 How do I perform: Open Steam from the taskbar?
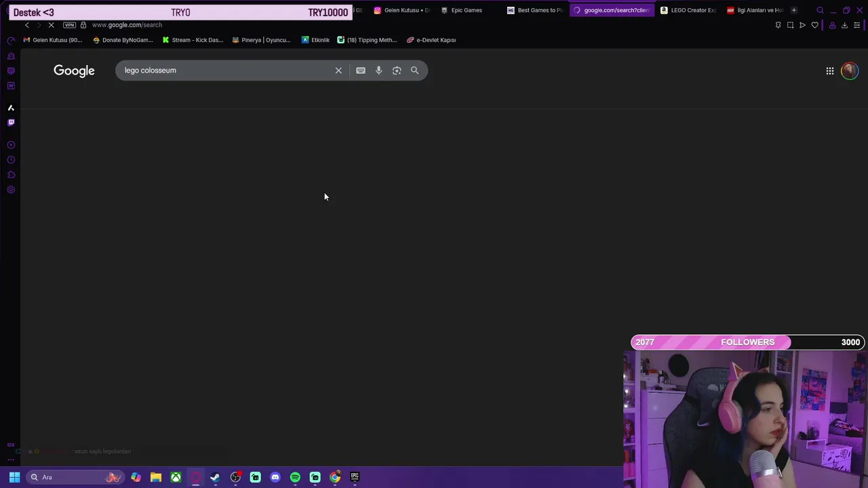coord(215,477)
